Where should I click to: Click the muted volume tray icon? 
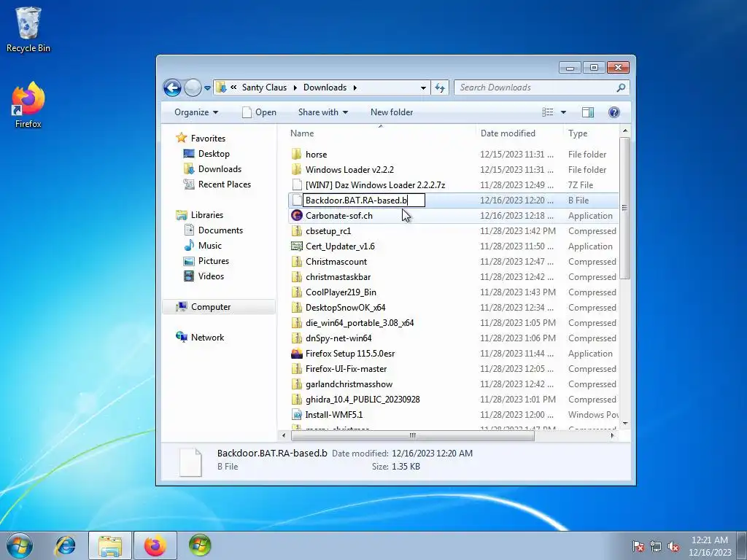673,546
